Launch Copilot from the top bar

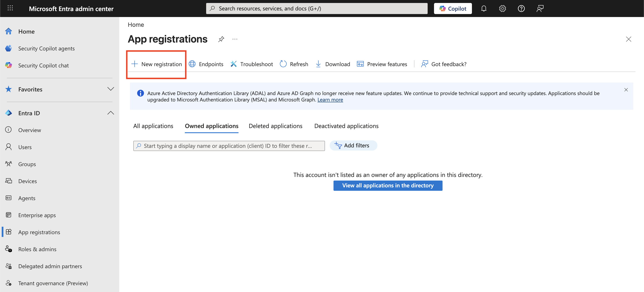click(x=453, y=9)
